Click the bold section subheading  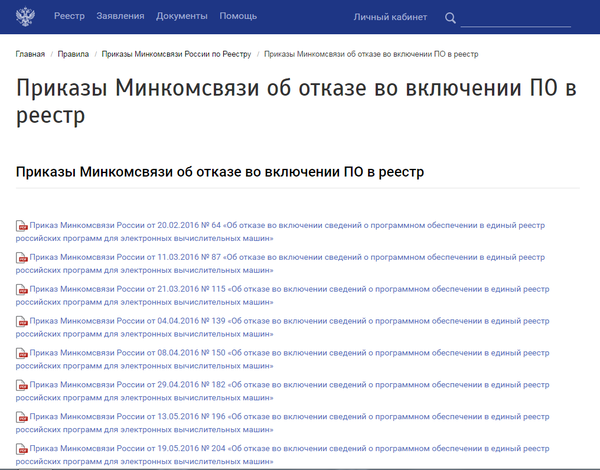(x=220, y=172)
